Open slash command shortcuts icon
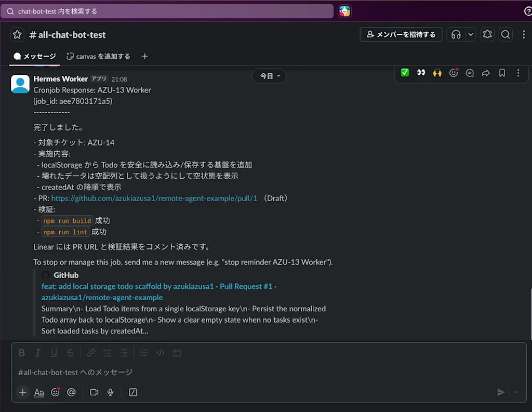 click(133, 392)
